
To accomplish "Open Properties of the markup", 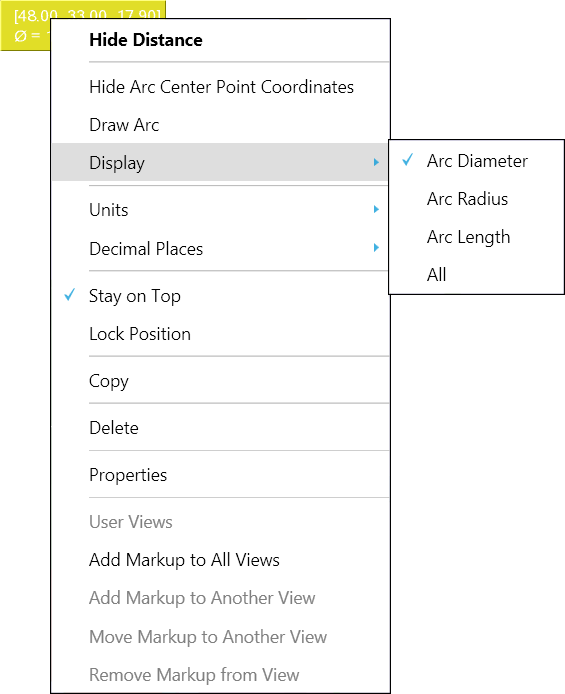I will 220,474.
